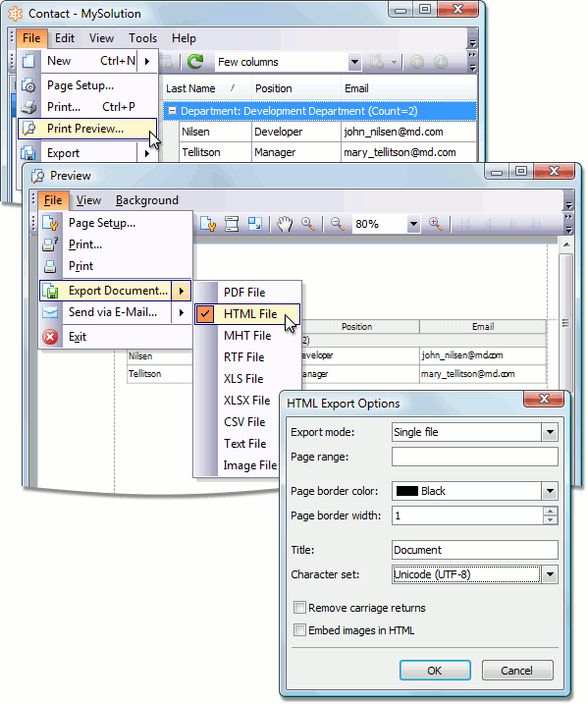Click the header and footer icon in Preview toolbar
Image resolution: width=588 pixels, height=704 pixels.
coord(232,224)
